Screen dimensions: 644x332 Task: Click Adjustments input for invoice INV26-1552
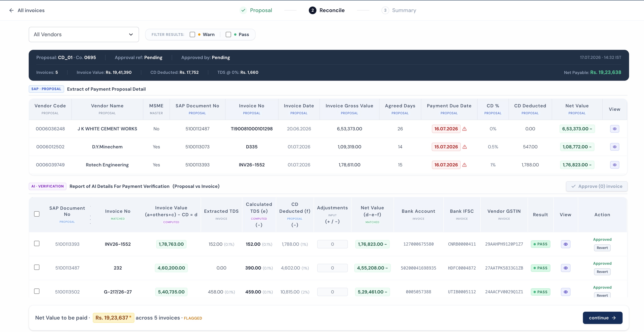point(332,244)
